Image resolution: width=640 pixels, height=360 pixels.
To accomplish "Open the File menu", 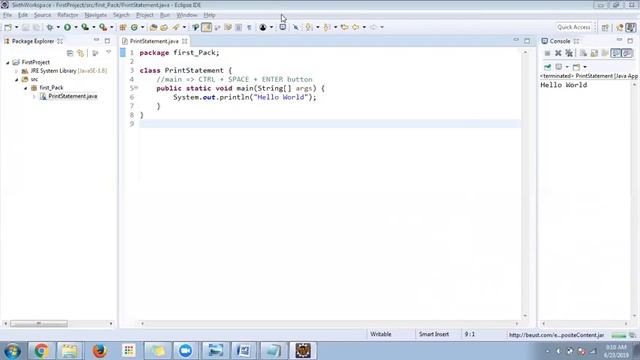I will coord(7,15).
